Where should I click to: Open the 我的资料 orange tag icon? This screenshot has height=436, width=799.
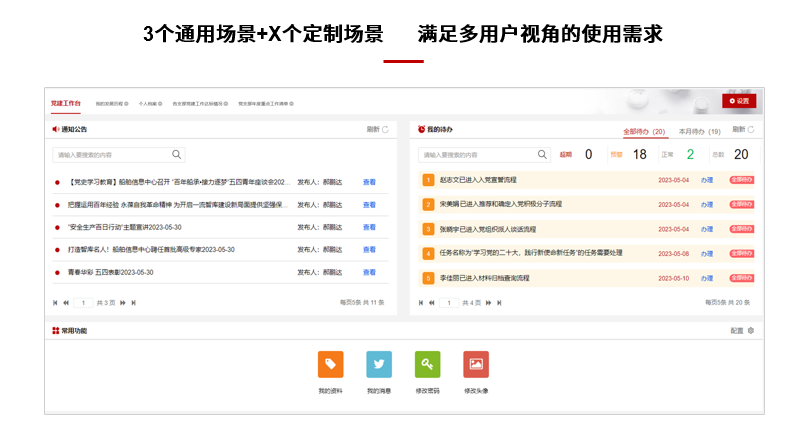[330, 365]
